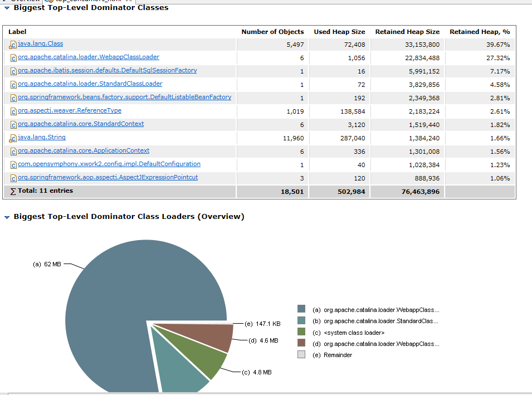Click the Number of Objects column header
Screen dimensions: 532x395
(x=272, y=32)
